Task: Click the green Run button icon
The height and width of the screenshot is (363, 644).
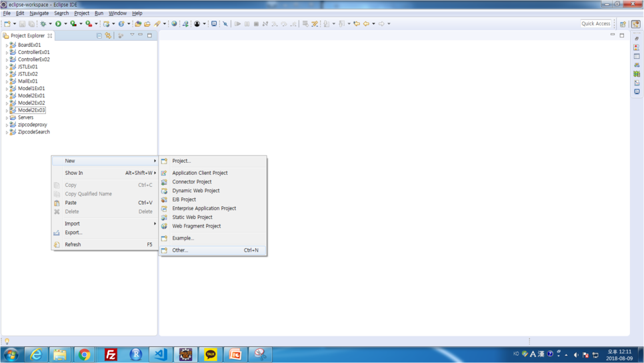Action: [58, 24]
